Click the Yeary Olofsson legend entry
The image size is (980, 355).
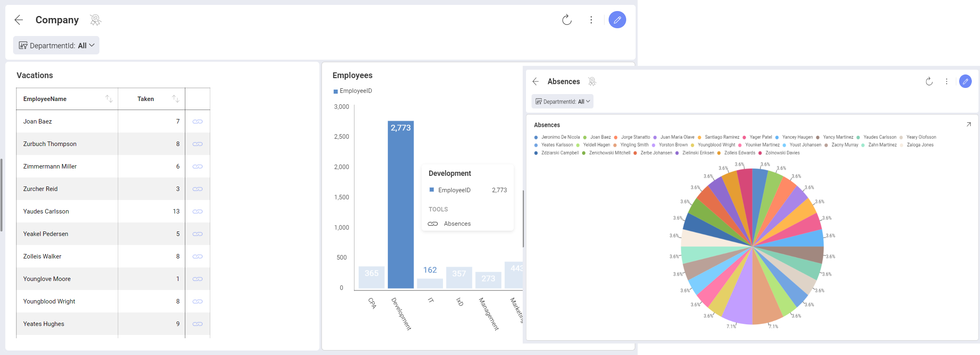918,137
